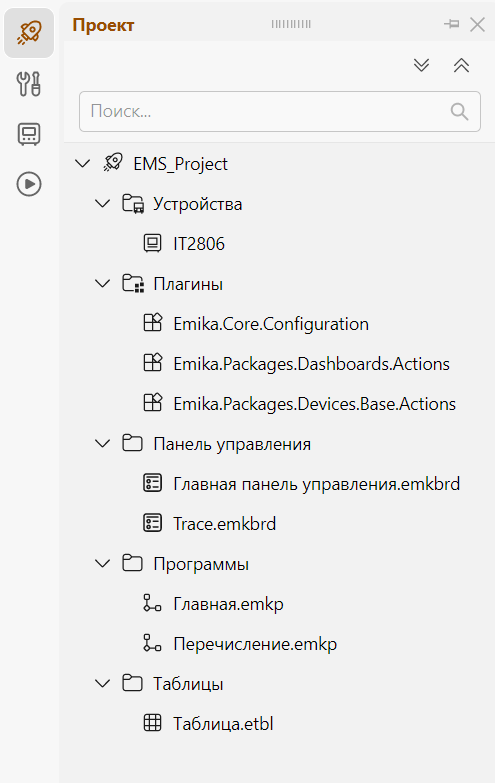Image resolution: width=495 pixels, height=783 pixels.
Task: Click the plugin icon beside Emika.Core.Configuration
Action: click(153, 323)
